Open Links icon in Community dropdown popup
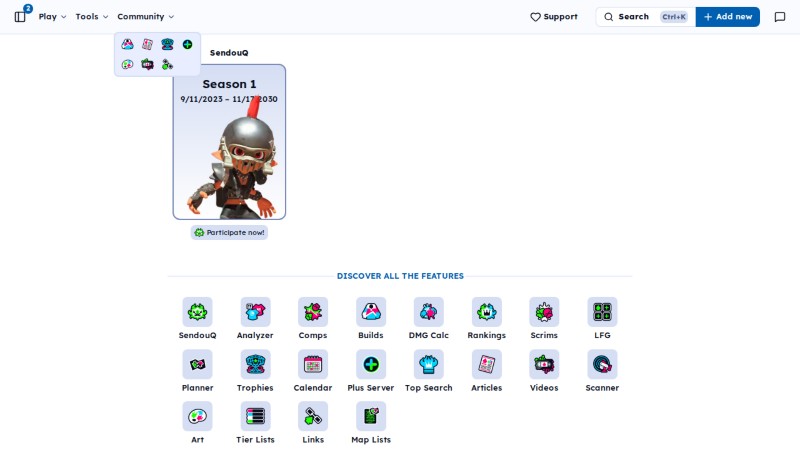This screenshot has height=450, width=800. tap(167, 64)
